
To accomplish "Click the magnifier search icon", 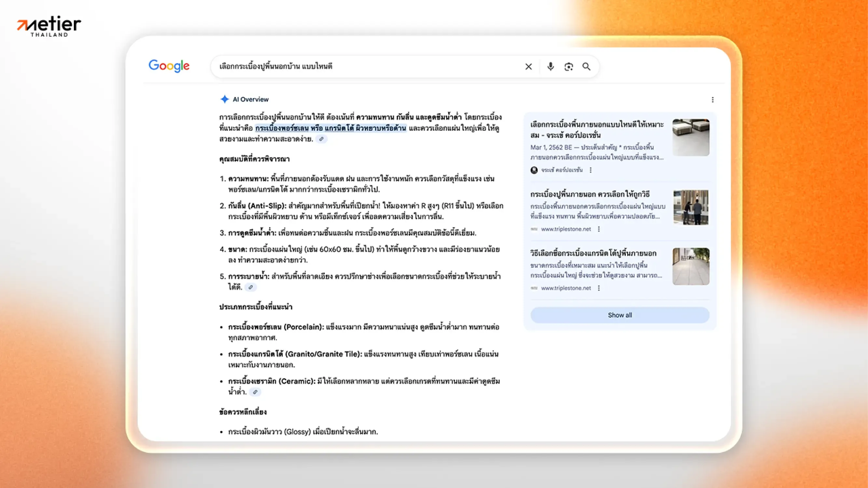I will pyautogui.click(x=586, y=67).
